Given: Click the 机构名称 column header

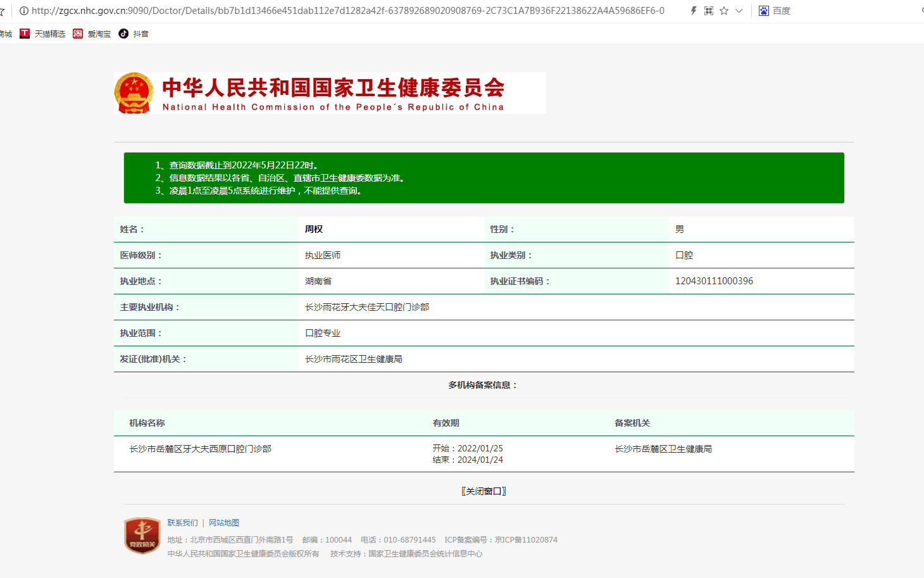Looking at the screenshot, I should coord(147,423).
